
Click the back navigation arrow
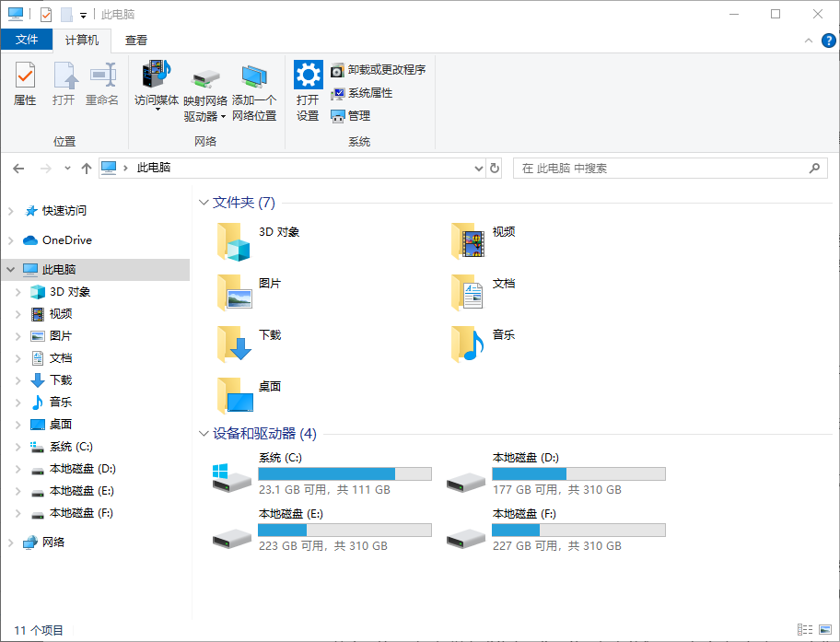[x=18, y=169]
